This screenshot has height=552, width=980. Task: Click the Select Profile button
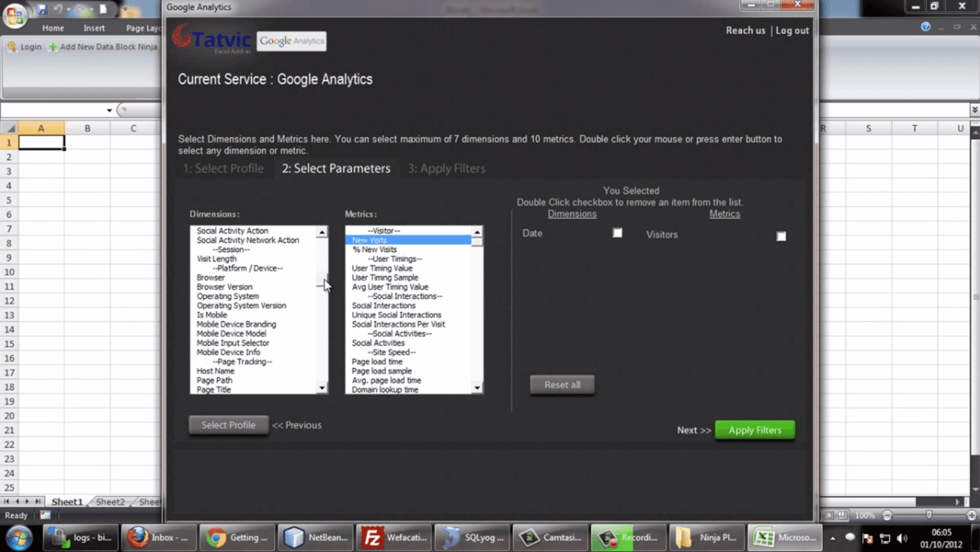click(x=229, y=425)
